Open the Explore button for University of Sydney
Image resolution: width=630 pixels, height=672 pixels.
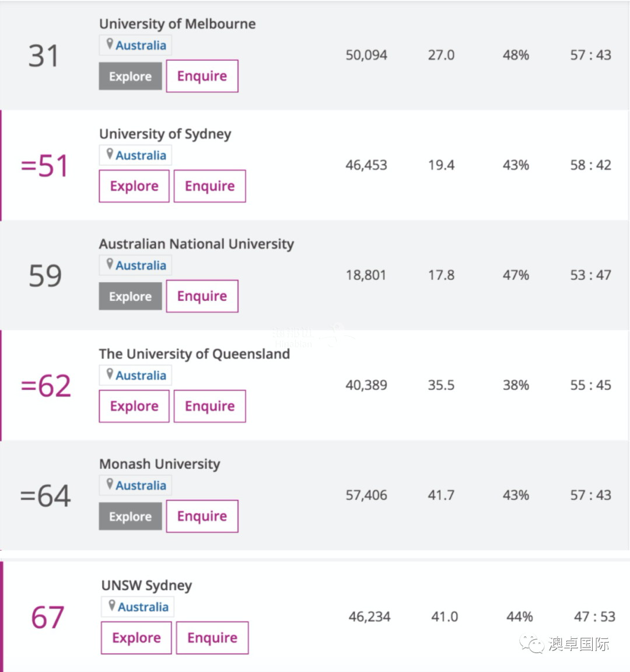134,186
